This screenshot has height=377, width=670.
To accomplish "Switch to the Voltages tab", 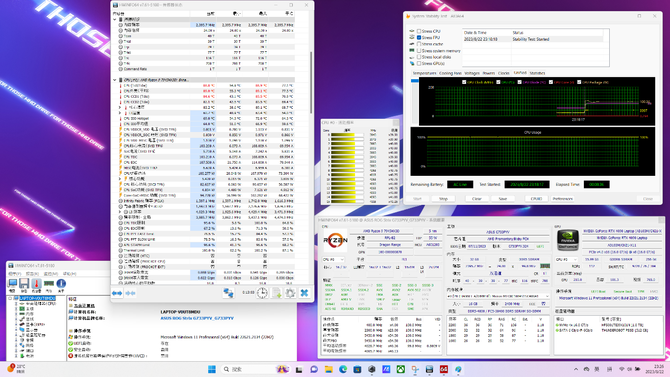I will tap(472, 73).
